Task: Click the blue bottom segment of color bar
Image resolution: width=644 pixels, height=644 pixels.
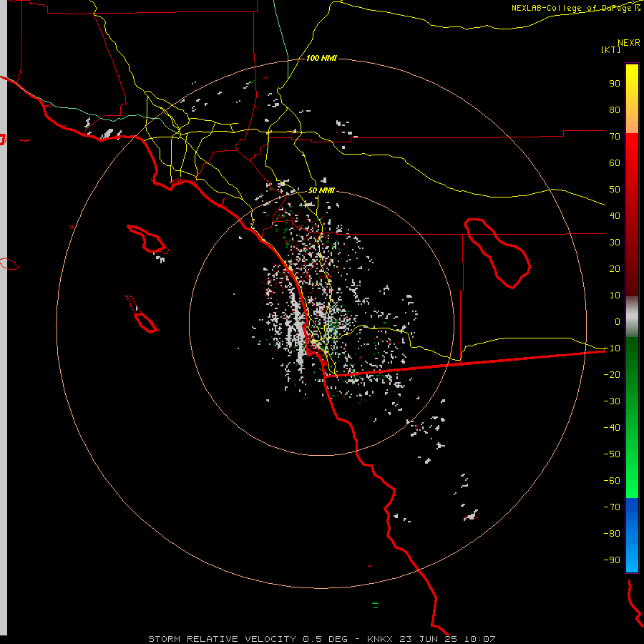Action: 632,535
